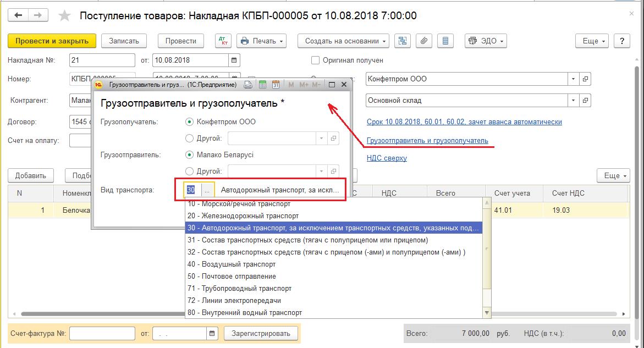Open Основной склад warehouse record icon
This screenshot has height=348, width=644.
tap(585, 100)
